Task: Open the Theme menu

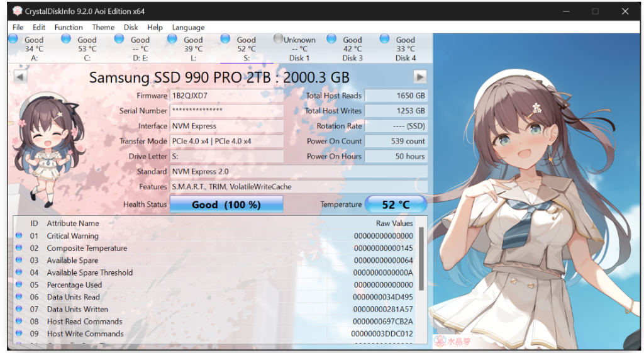Action: coord(103,27)
